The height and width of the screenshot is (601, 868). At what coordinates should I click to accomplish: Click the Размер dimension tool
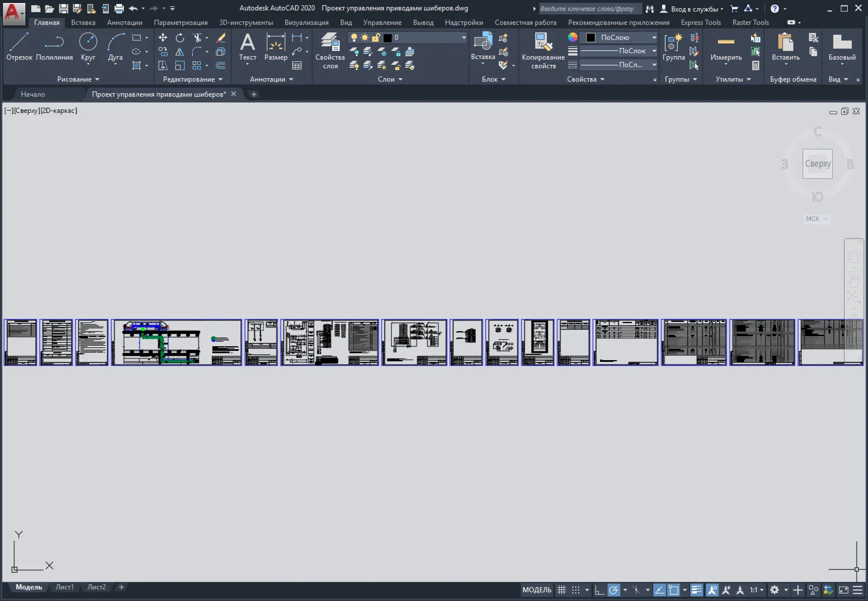276,47
